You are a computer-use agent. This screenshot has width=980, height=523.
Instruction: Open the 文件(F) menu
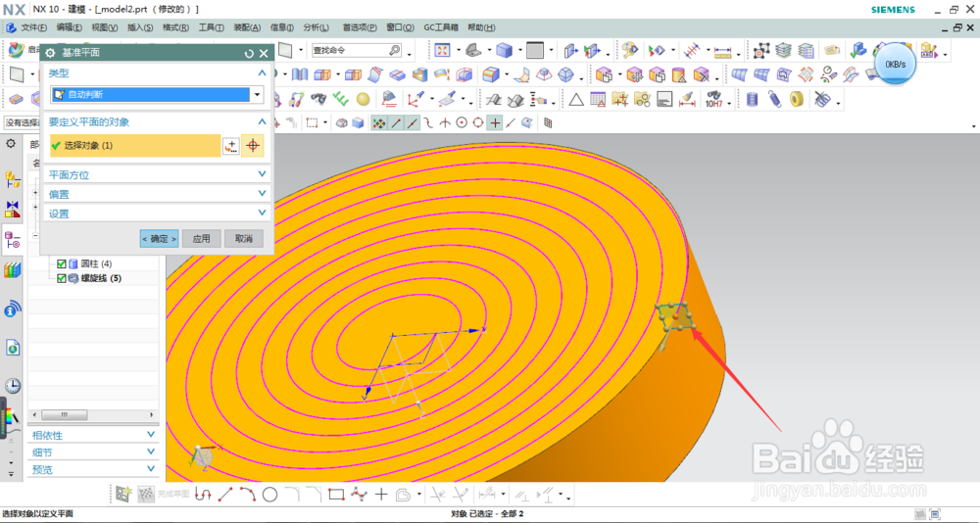[33, 27]
